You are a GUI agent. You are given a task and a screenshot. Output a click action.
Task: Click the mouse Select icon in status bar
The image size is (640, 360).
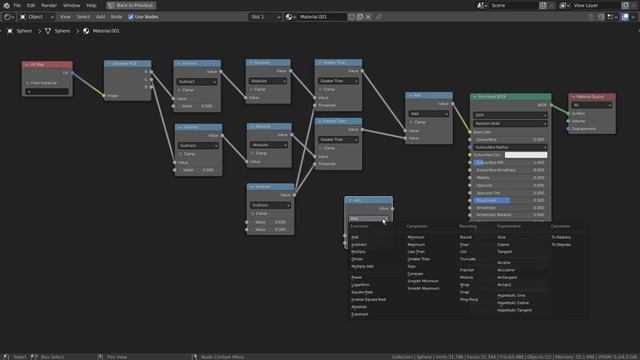tap(6, 357)
